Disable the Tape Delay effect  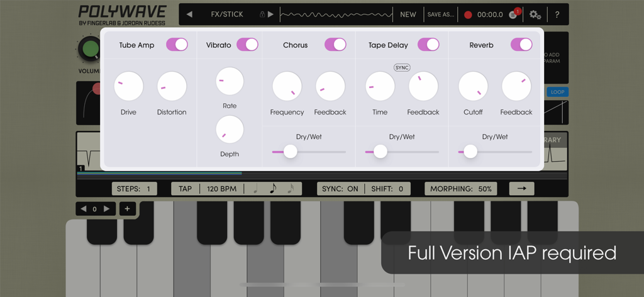click(x=428, y=45)
